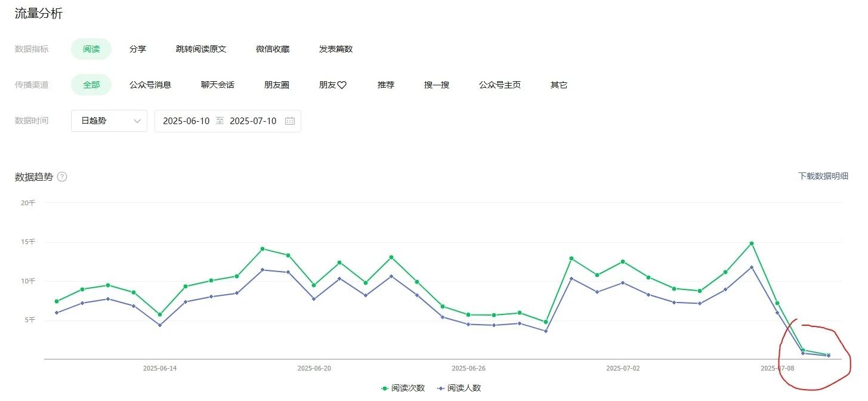The height and width of the screenshot is (401, 868).
Task: Click the heart icon in 朋友♡ channel
Action: (x=342, y=85)
